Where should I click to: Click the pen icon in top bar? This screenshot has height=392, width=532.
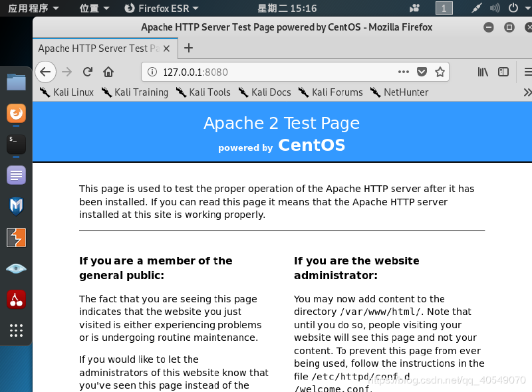tap(476, 8)
